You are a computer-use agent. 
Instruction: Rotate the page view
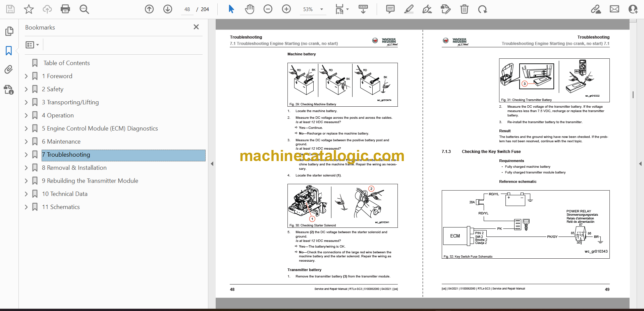click(482, 9)
